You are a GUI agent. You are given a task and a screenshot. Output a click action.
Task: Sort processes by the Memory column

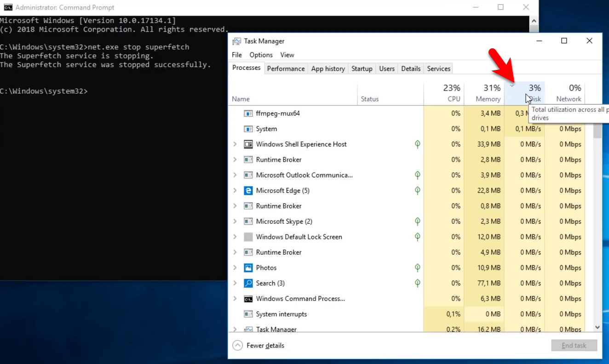coord(484,93)
